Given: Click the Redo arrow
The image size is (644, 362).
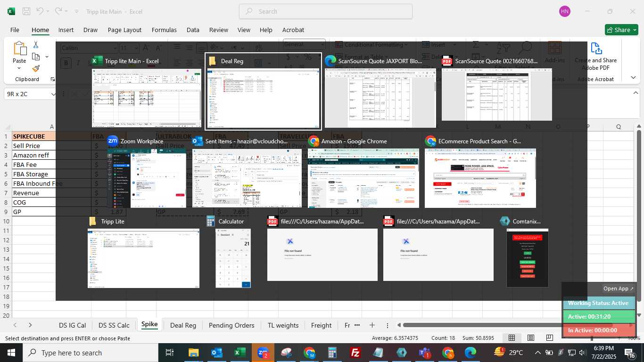Looking at the screenshot, I should [58, 11].
